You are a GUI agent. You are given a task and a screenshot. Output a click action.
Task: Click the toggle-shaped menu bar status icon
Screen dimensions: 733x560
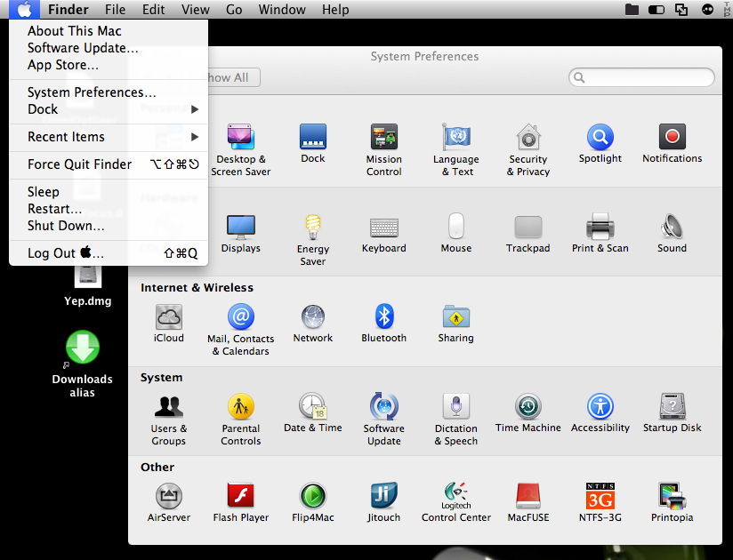click(x=656, y=10)
